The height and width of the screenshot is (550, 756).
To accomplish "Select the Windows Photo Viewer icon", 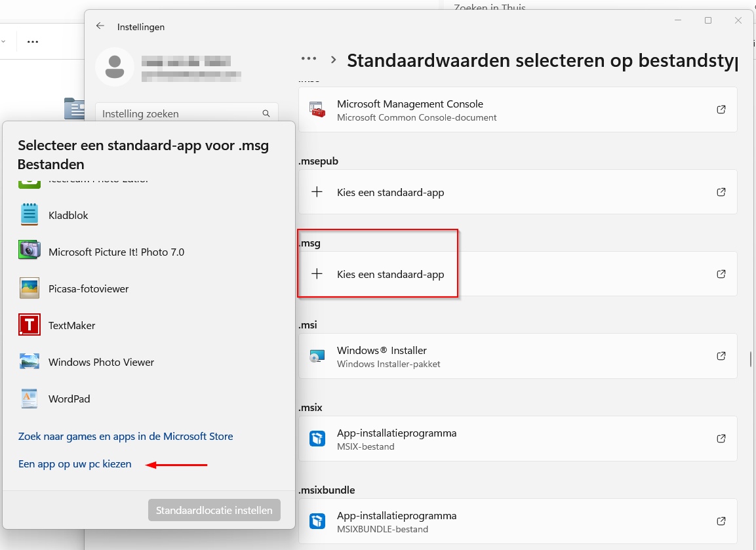I will point(29,362).
